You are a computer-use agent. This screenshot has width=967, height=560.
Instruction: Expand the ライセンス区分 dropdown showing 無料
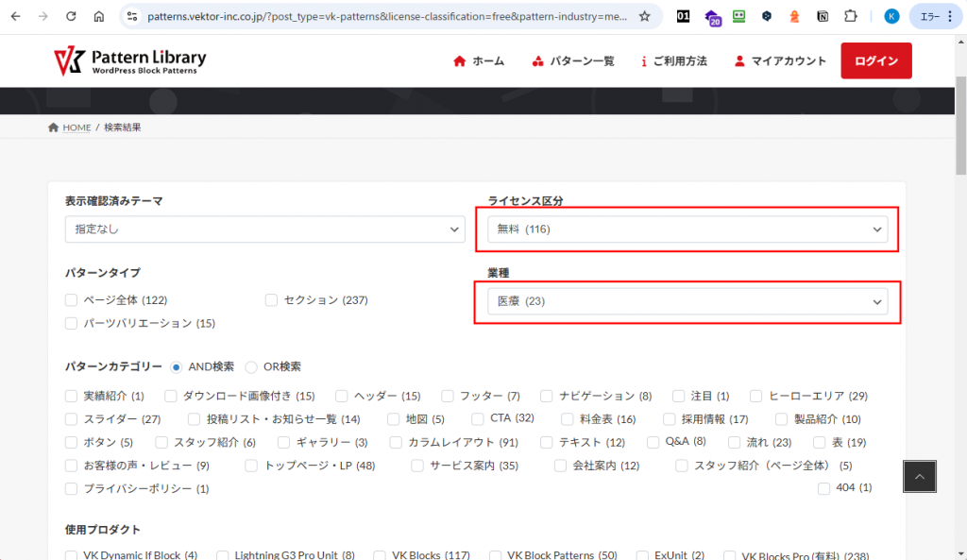click(687, 229)
